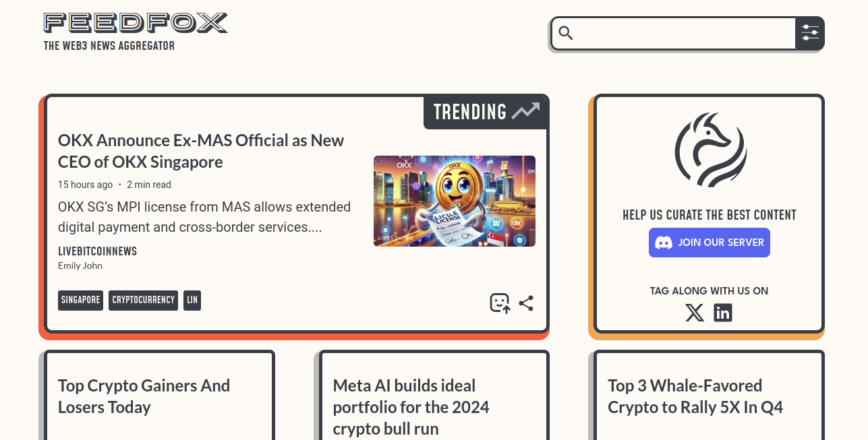Open the search filter sliders icon

click(x=810, y=33)
